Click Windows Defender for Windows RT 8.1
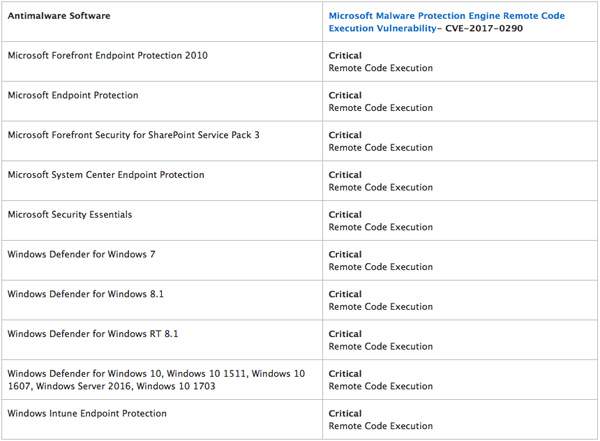Screen dimensions: 600x441 93,334
